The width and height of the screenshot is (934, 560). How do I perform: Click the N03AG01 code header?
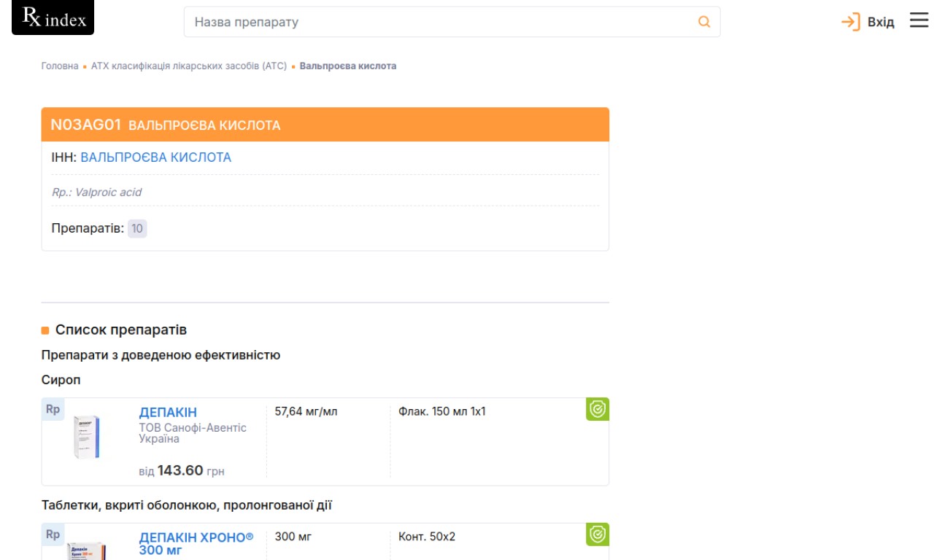tap(85, 125)
